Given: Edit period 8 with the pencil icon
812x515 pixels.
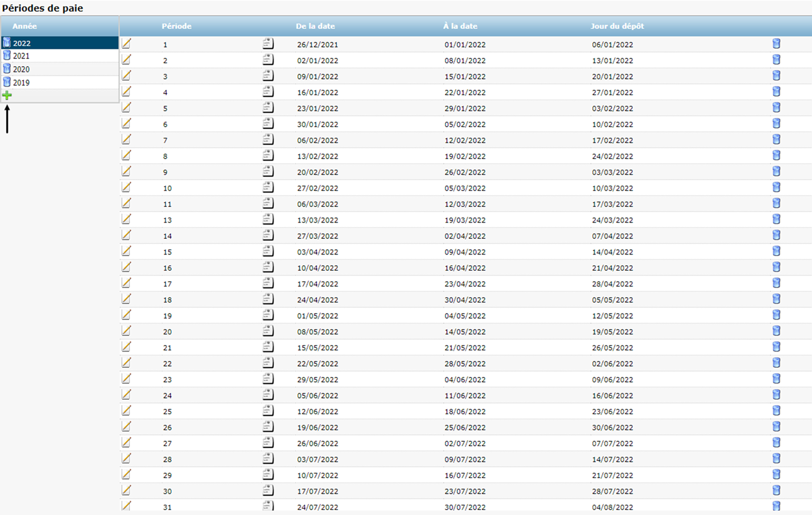Looking at the screenshot, I should pos(126,155).
